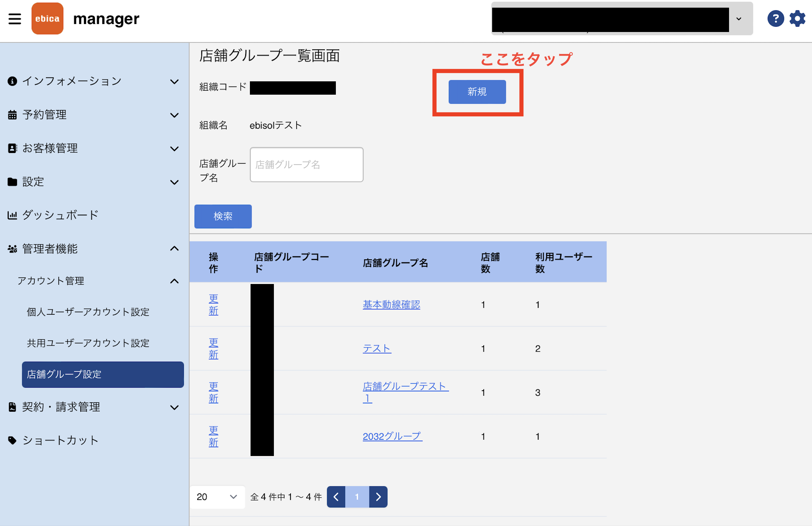Go to previous page arrow

tap(336, 497)
